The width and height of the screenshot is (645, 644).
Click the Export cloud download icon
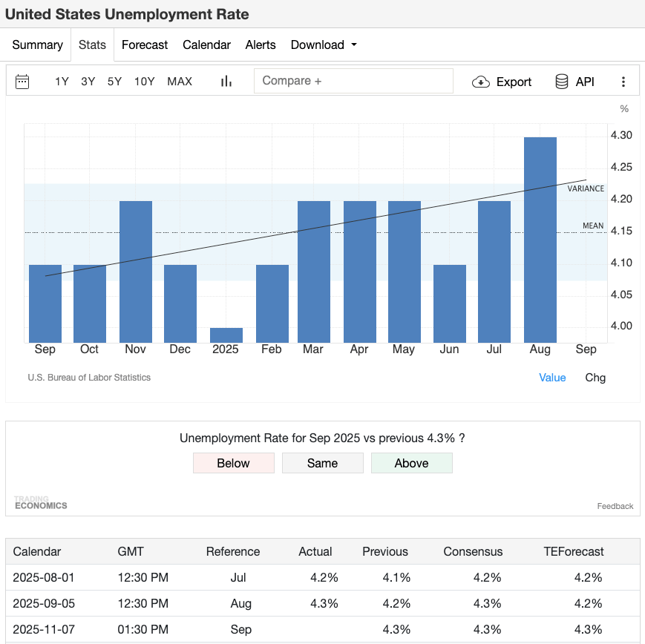tap(481, 82)
